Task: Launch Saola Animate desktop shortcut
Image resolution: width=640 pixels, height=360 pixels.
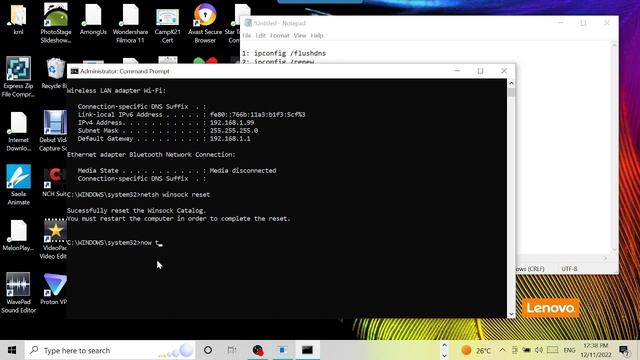Action: tap(18, 184)
